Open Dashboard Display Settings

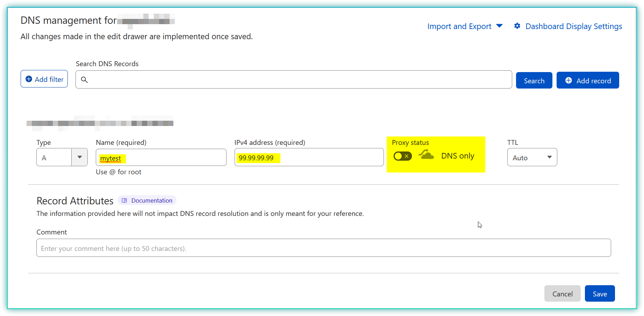click(x=568, y=26)
